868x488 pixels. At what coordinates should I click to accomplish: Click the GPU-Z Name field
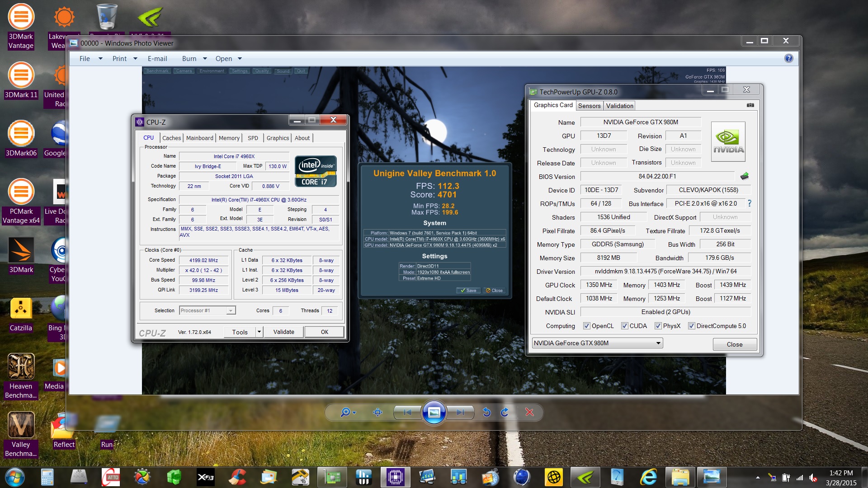point(640,122)
